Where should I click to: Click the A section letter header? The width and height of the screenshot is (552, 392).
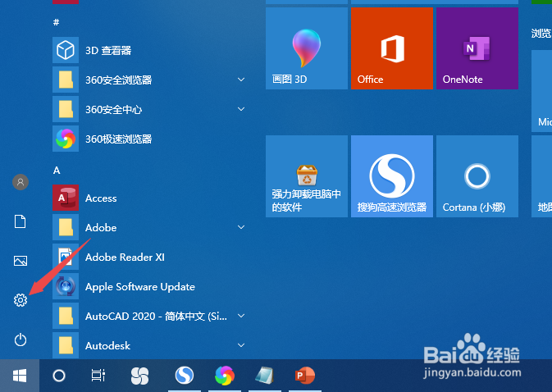pyautogui.click(x=57, y=171)
